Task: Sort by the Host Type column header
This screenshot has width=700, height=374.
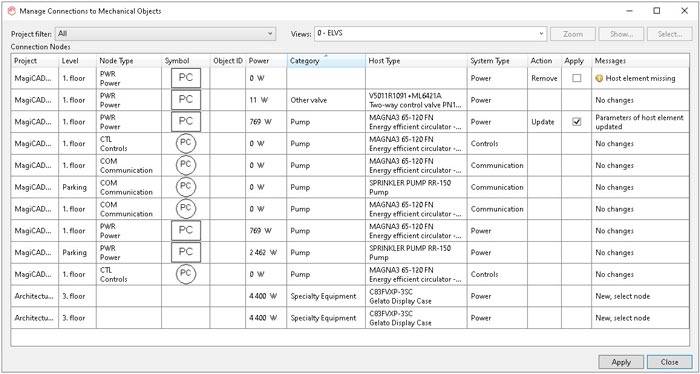Action: pos(416,61)
